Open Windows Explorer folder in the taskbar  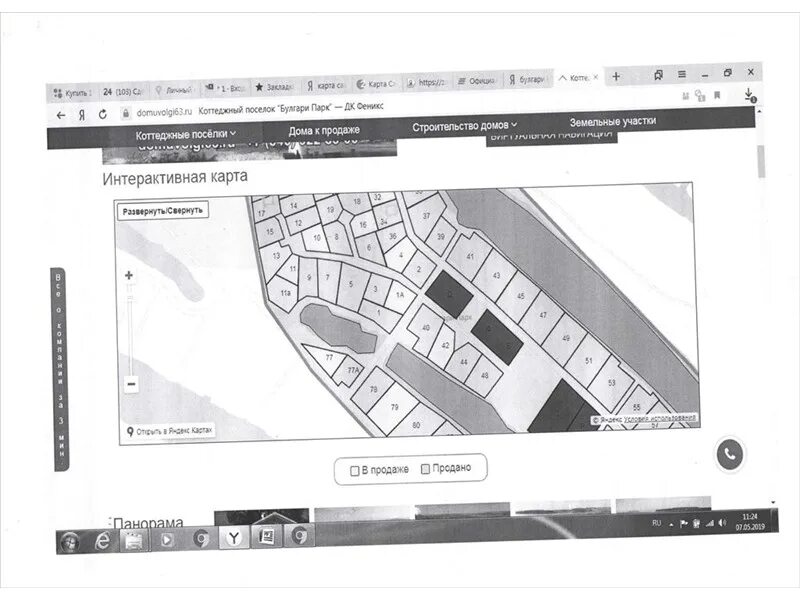(134, 540)
